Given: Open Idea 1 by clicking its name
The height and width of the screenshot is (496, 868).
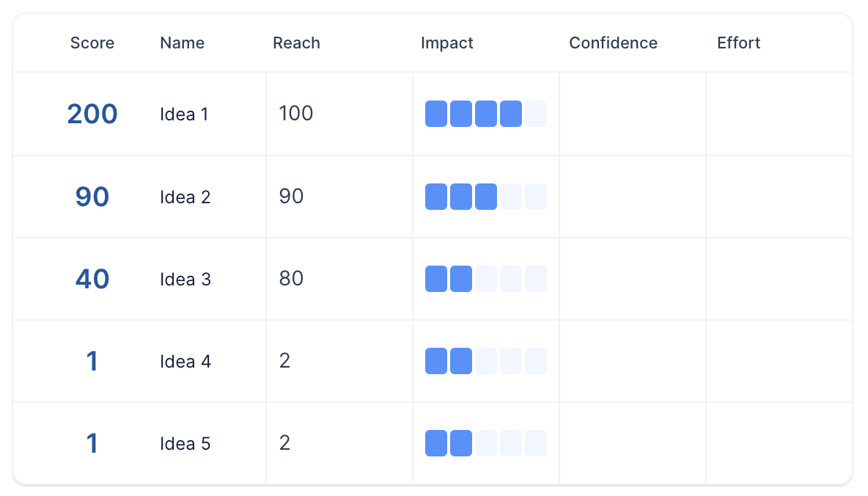Looking at the screenshot, I should click(184, 114).
